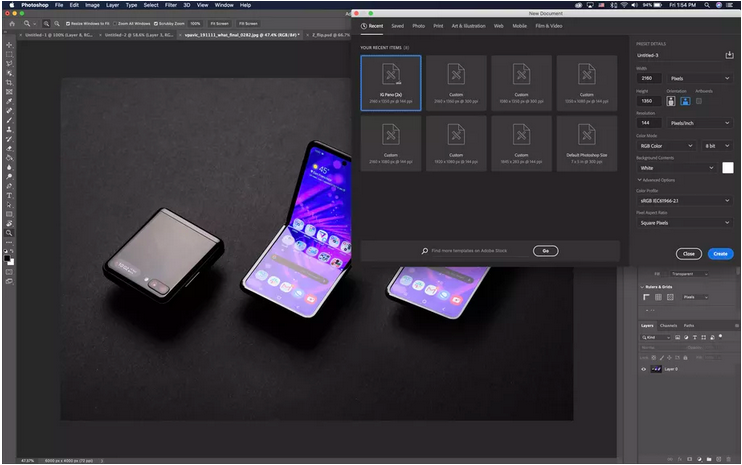This screenshot has width=742, height=465.
Task: Save the document preset icon
Action: [x=729, y=55]
